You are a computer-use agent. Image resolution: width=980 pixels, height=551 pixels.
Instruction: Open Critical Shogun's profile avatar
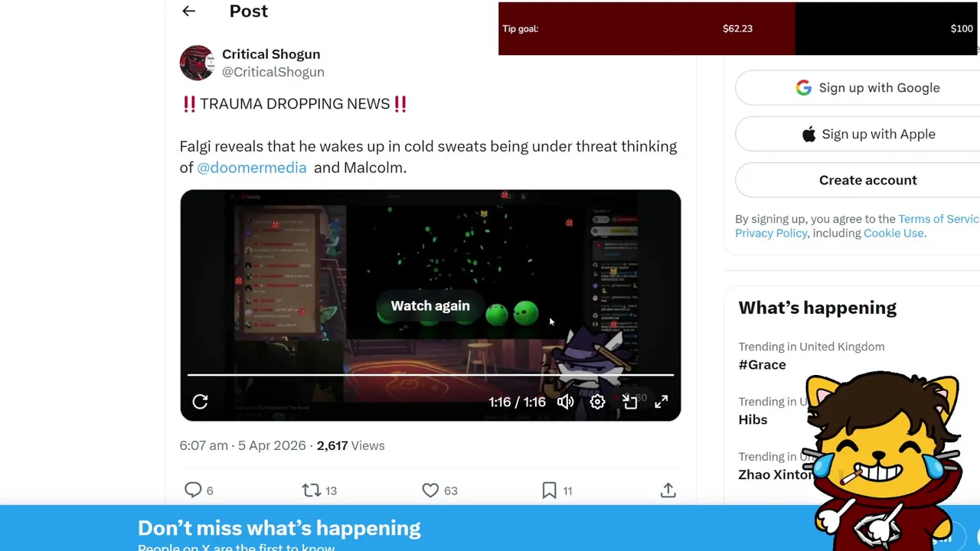click(197, 63)
